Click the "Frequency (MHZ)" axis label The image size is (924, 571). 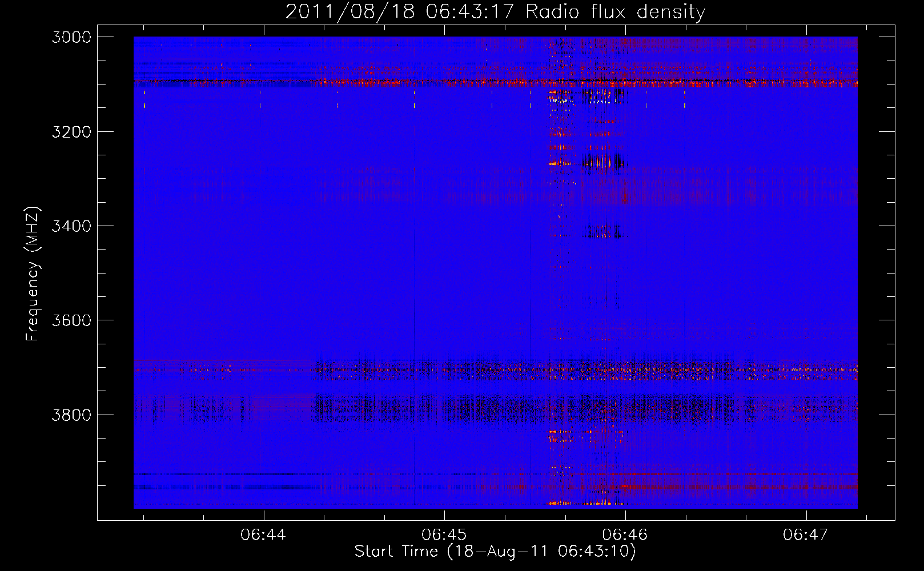(x=33, y=274)
